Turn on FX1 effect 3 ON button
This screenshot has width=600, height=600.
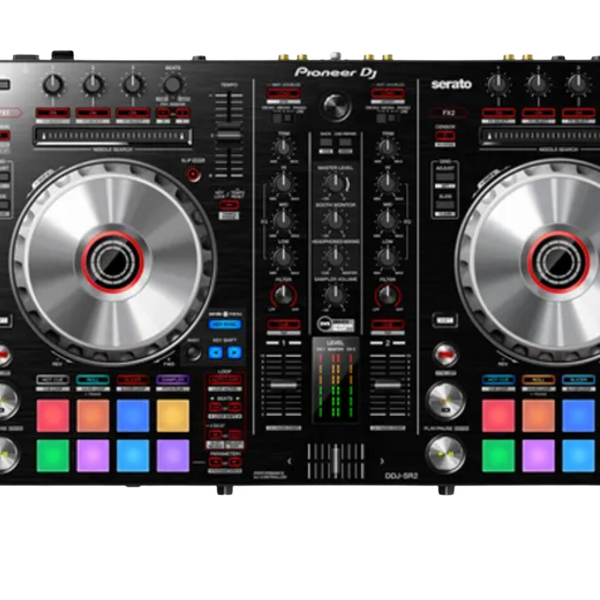pos(133,113)
